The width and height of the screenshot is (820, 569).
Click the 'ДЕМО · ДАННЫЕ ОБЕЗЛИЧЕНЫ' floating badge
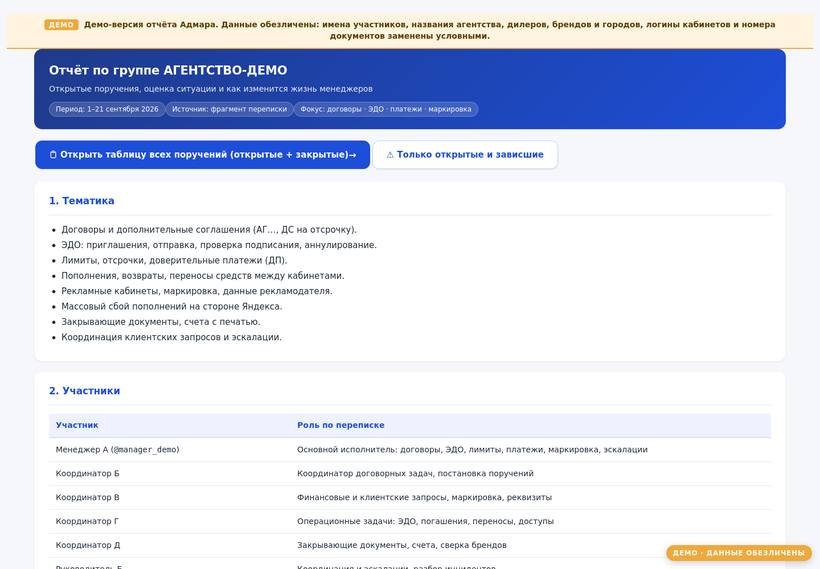click(x=738, y=553)
